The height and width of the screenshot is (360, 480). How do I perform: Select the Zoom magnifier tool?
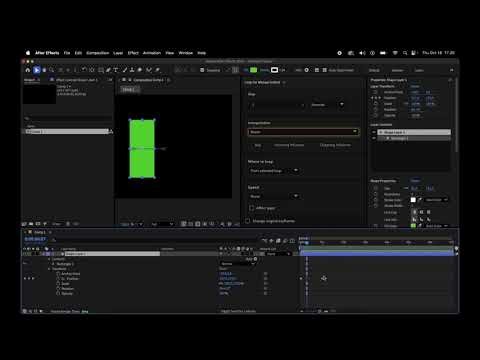pyautogui.click(x=52, y=70)
